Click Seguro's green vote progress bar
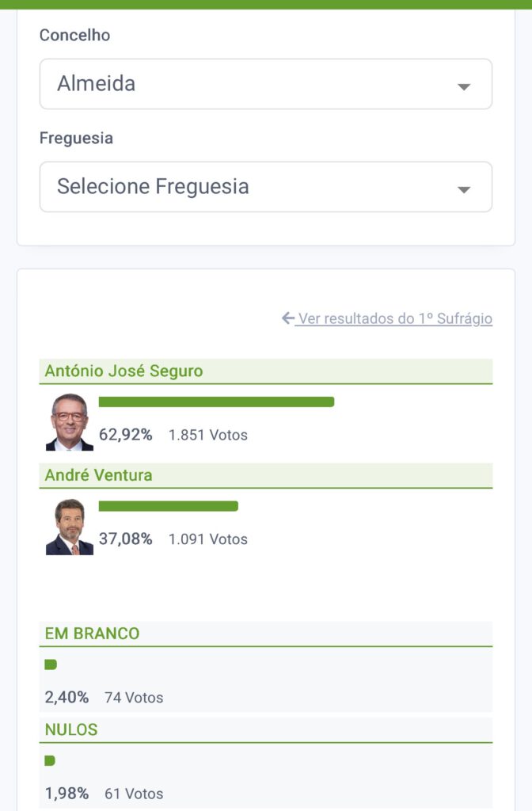This screenshot has height=811, width=532. pos(216,402)
